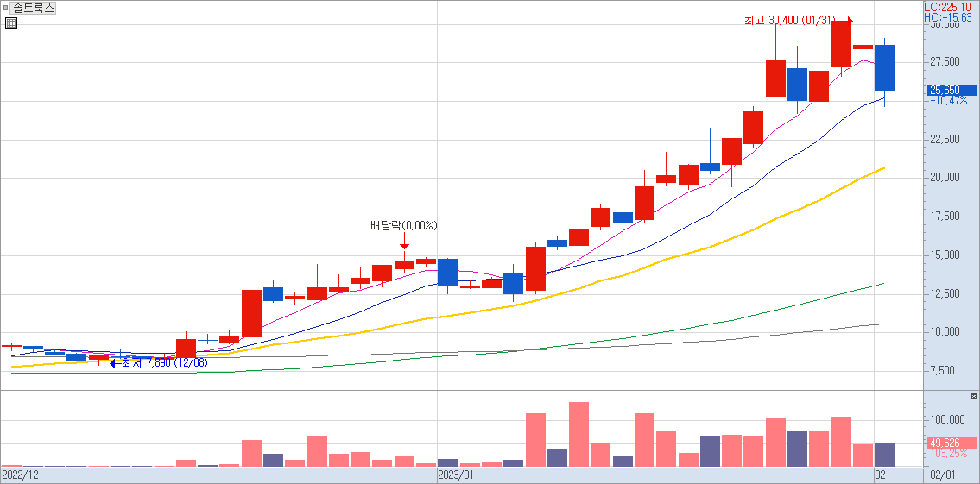Click the 49,626 volume value tag
The image size is (980, 484).
point(951,443)
